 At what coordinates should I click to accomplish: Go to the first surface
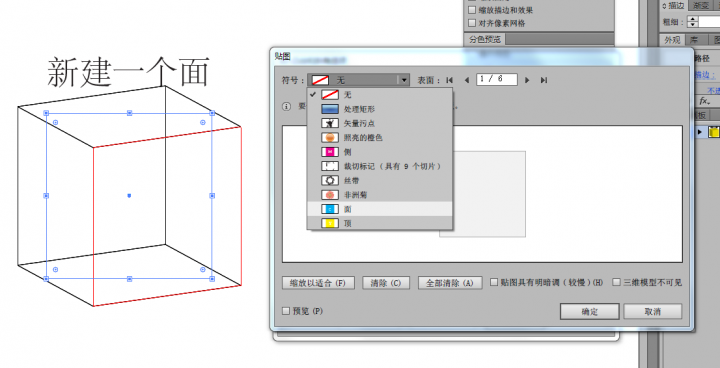click(450, 80)
